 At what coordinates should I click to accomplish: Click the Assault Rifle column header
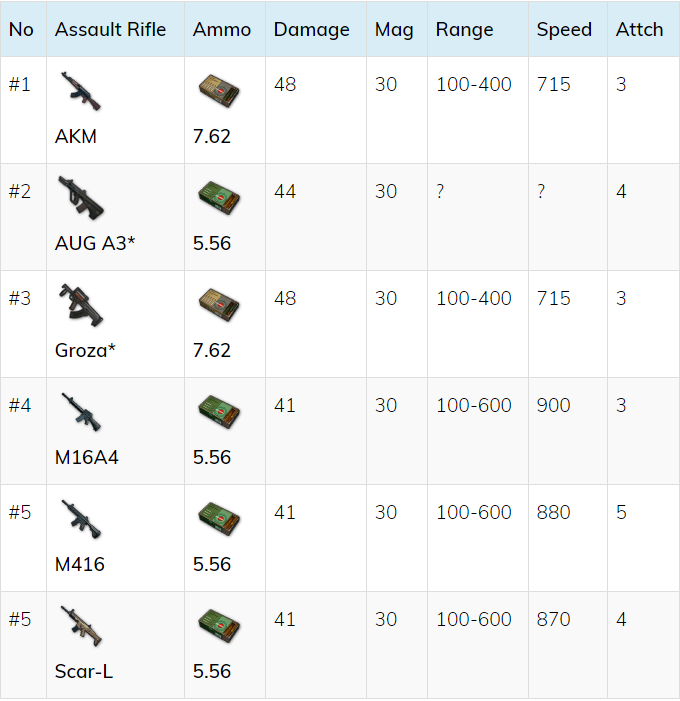pyautogui.click(x=110, y=29)
